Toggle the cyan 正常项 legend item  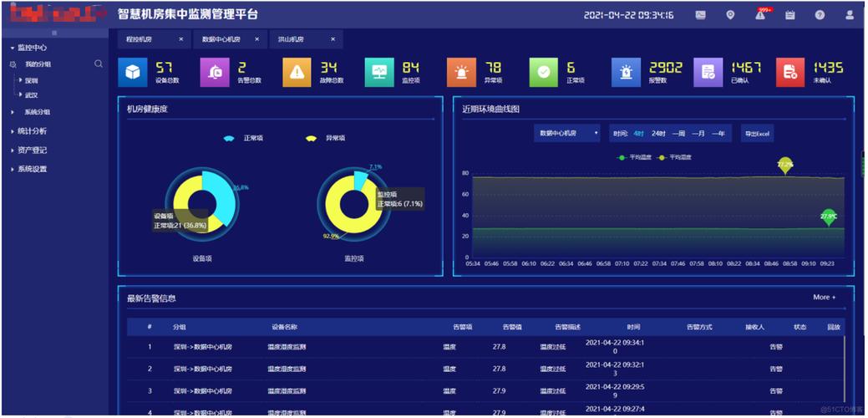tap(242, 138)
